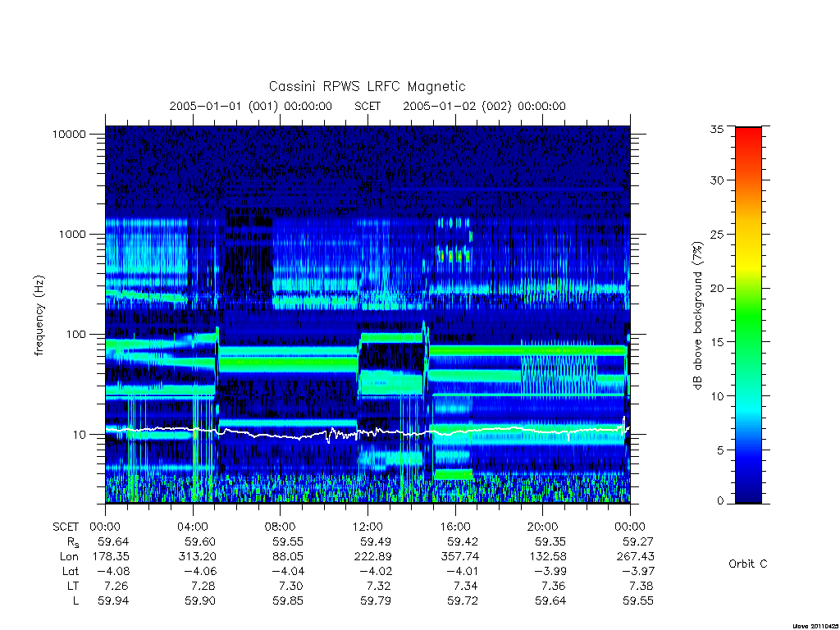Click latitude value '-4.04'
The width and height of the screenshot is (840, 630).
coord(288,572)
